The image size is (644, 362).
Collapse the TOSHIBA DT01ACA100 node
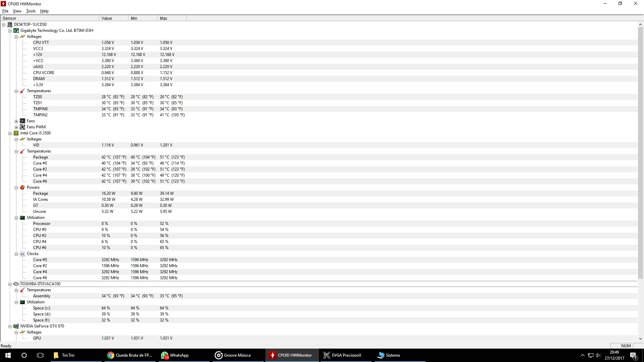coord(10,284)
